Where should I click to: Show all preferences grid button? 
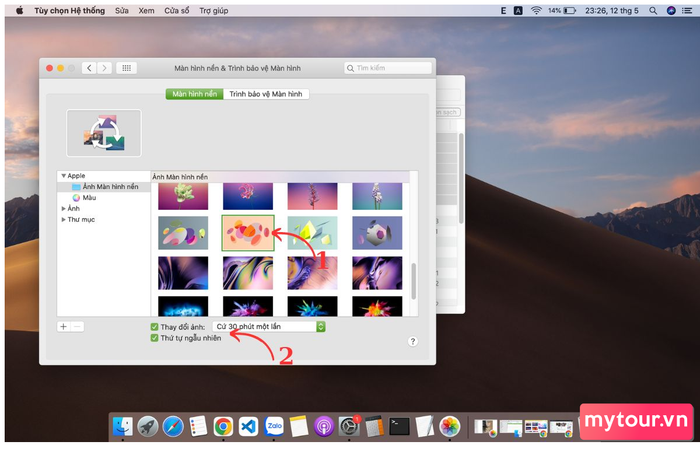126,68
